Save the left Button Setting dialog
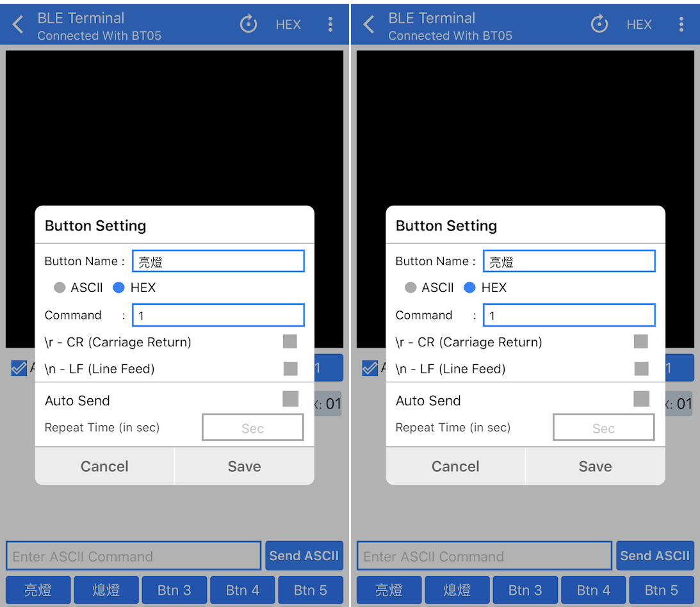Screen dimensions: 700x607 [x=245, y=466]
